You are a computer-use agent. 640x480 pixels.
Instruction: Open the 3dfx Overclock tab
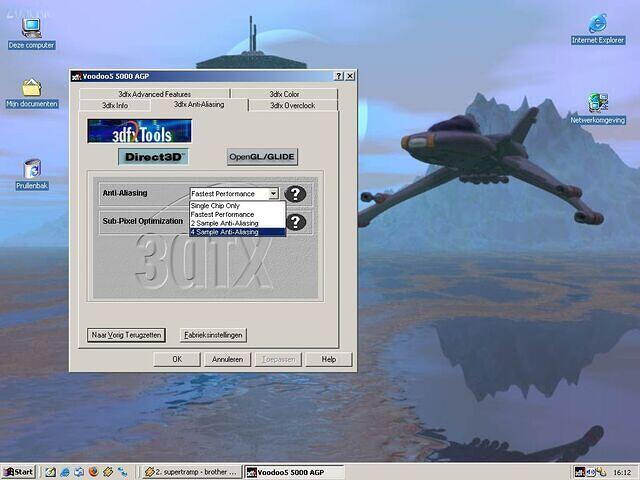click(293, 105)
